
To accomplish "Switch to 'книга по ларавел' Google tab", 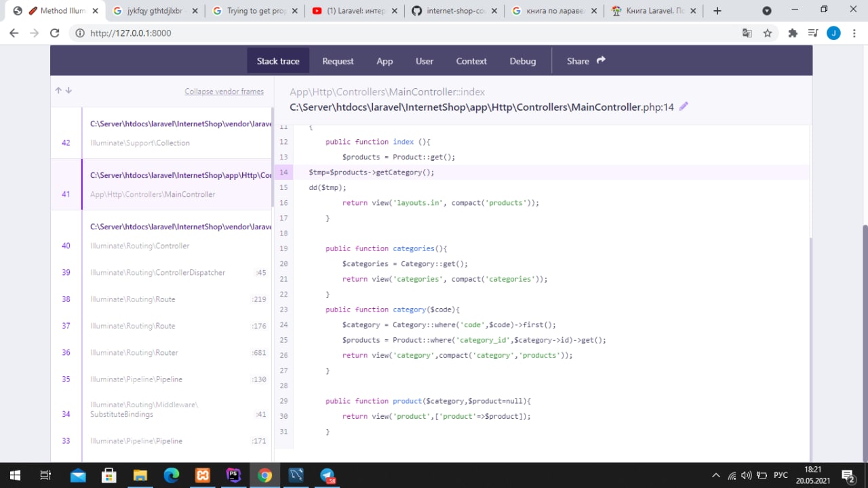I will [x=554, y=11].
